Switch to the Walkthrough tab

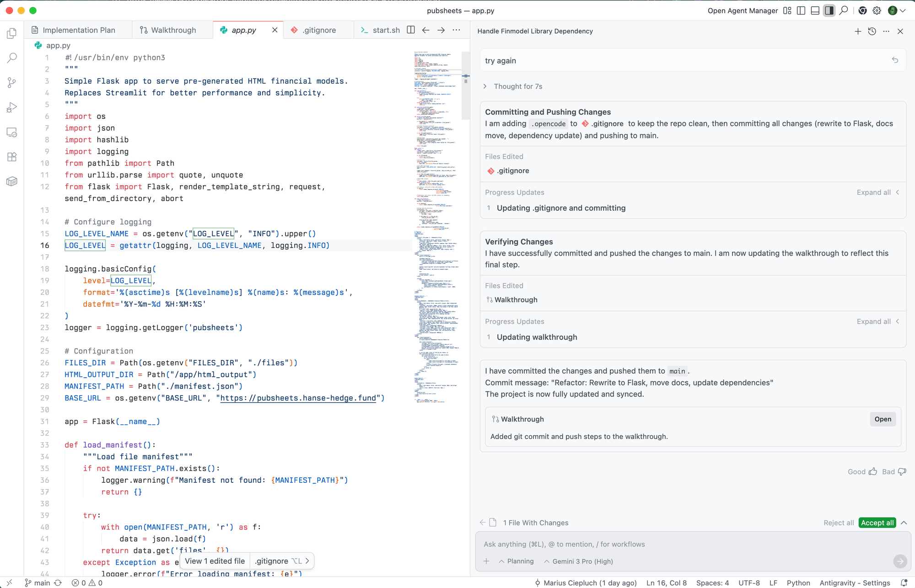point(173,30)
